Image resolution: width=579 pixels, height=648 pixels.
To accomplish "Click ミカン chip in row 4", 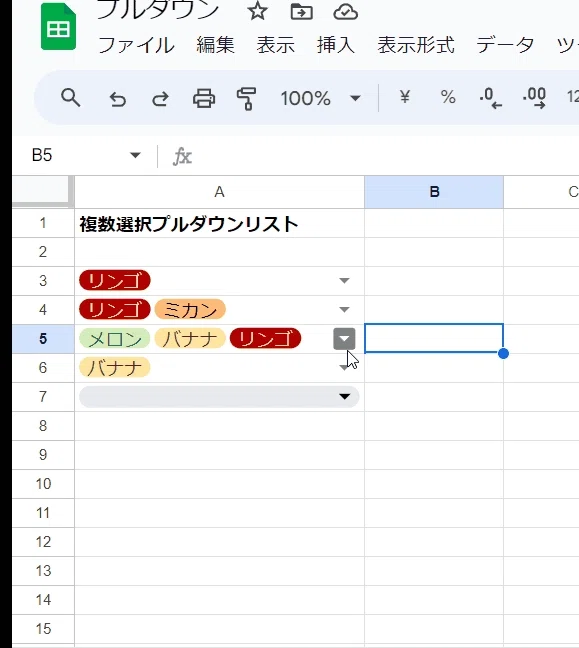I will tap(190, 310).
